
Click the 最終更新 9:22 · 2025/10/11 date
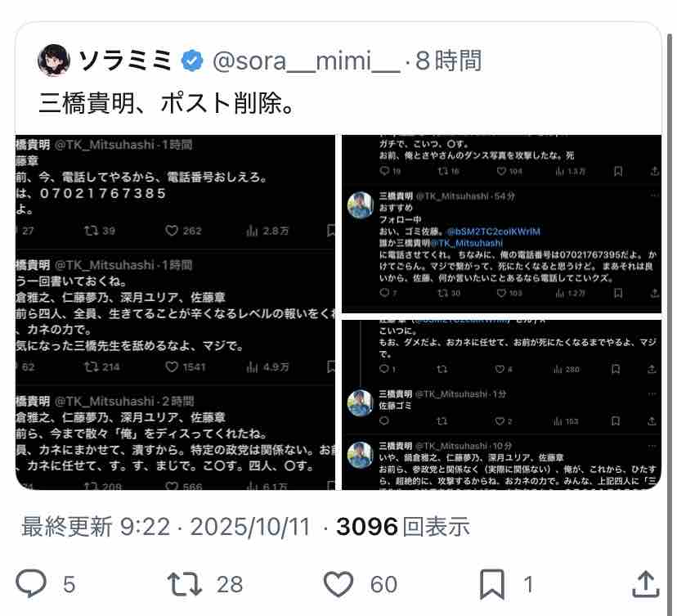click(166, 527)
